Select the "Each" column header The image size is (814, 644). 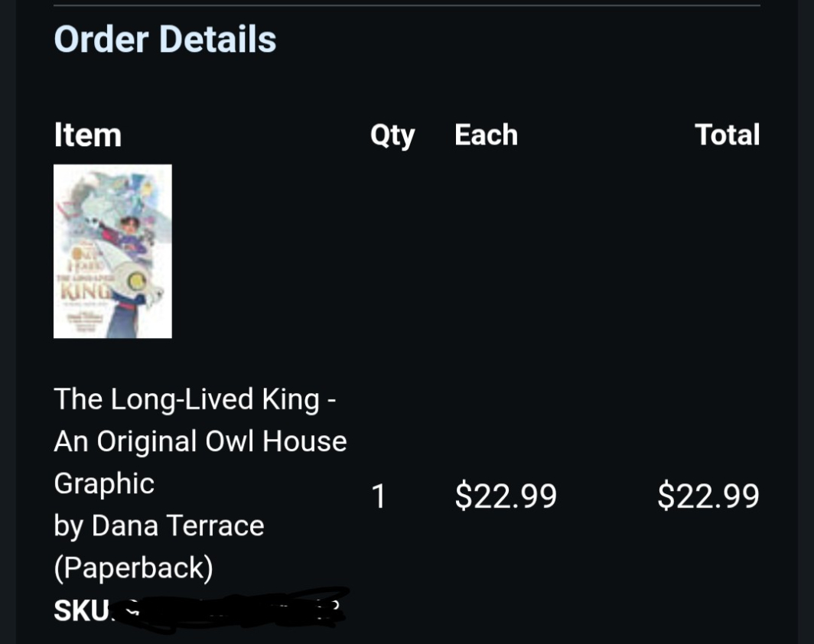point(486,135)
